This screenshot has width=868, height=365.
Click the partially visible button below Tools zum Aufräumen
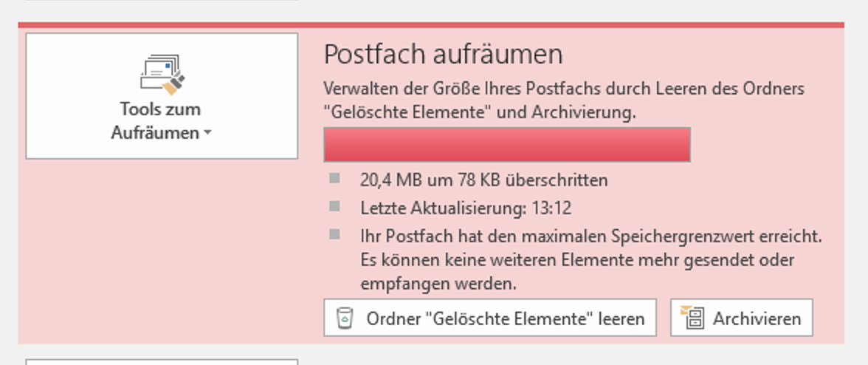coord(162,361)
